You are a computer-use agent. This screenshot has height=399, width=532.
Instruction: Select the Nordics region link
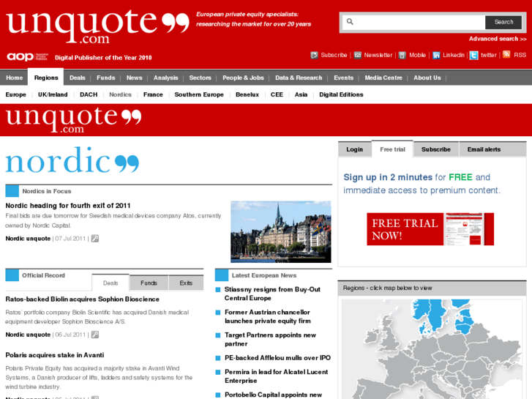pyautogui.click(x=120, y=94)
